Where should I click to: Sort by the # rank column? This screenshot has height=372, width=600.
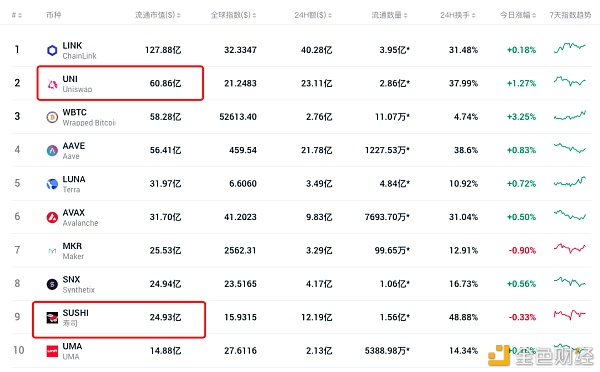(x=16, y=15)
